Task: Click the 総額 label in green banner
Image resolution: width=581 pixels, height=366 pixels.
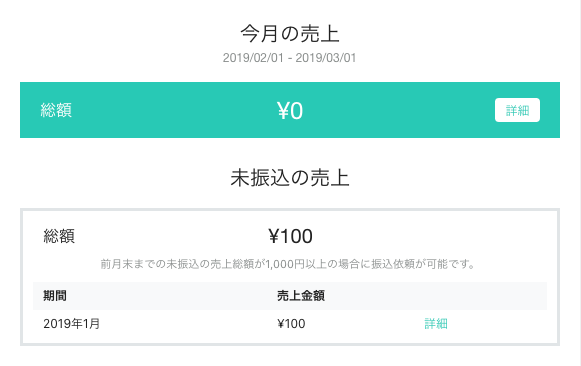Action: click(x=56, y=110)
